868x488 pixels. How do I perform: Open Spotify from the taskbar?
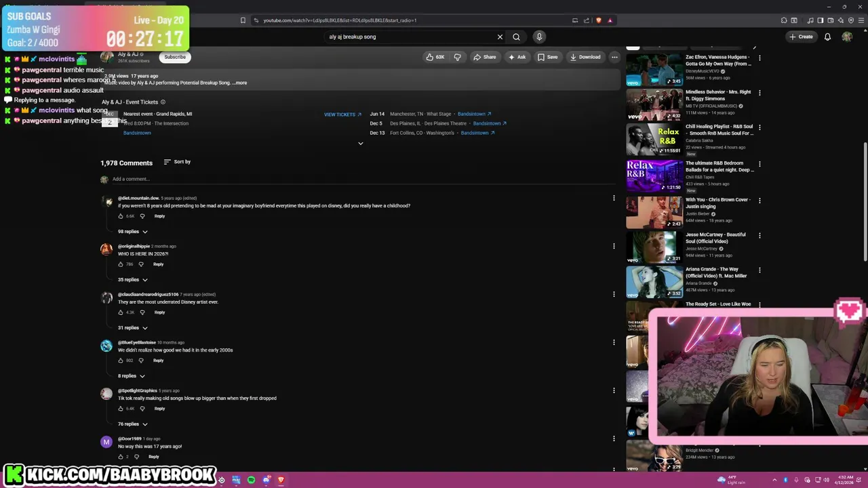coord(251,481)
